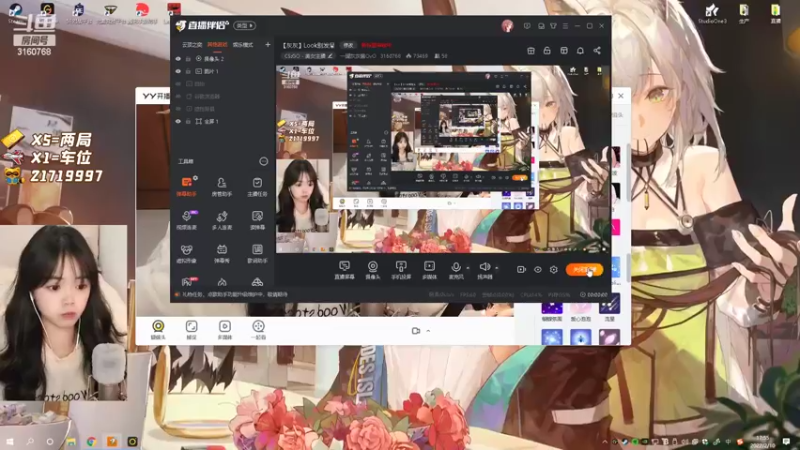Open 手机投屏 phone casting
Viewport: 800px width, 450px height.
coord(401,270)
